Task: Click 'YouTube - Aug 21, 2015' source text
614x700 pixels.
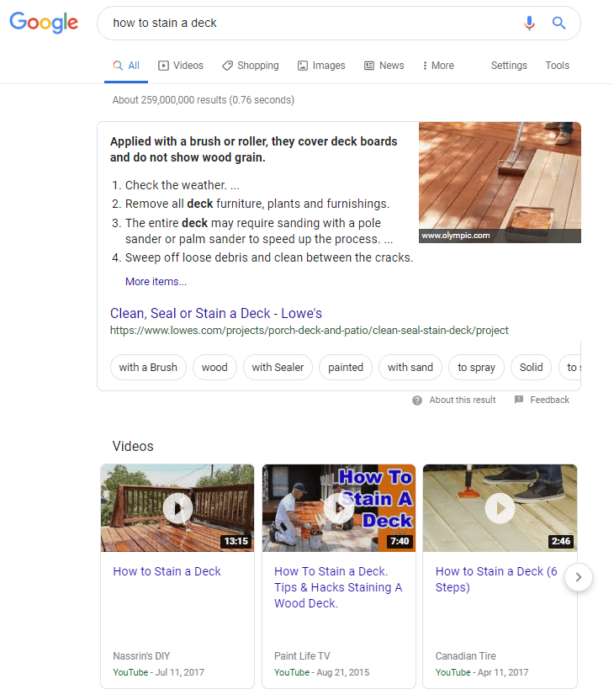Action: point(322,672)
